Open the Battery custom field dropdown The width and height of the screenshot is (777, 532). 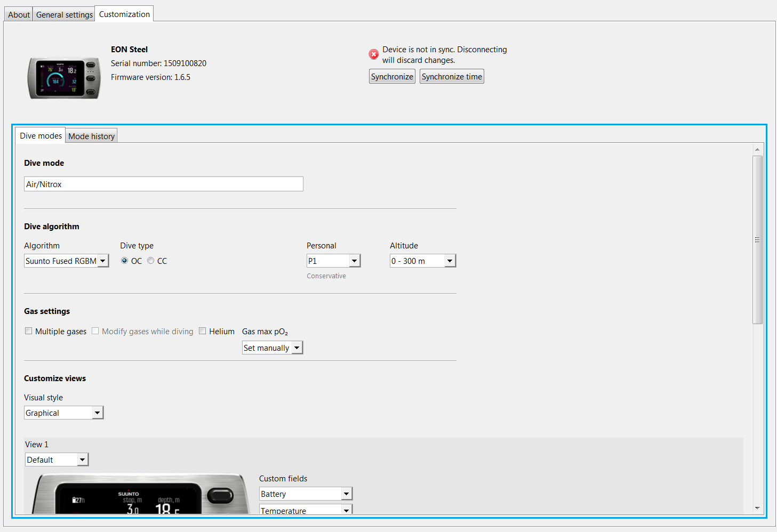click(x=306, y=494)
